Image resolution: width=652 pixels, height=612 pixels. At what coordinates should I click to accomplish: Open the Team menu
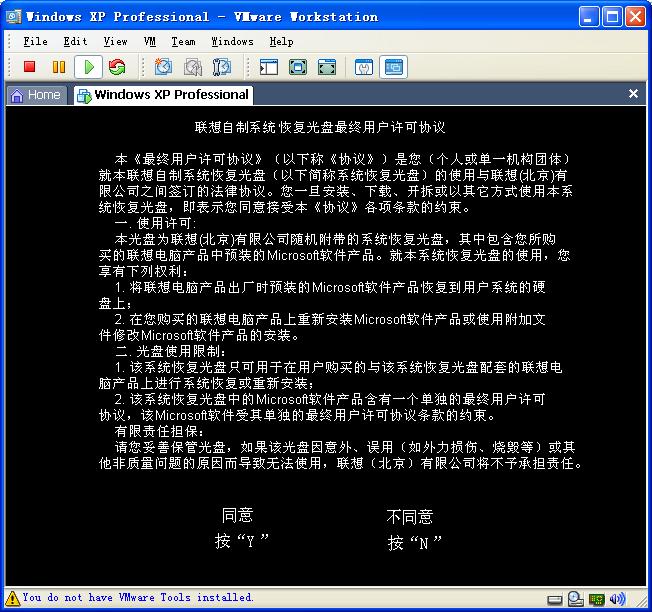(x=183, y=42)
